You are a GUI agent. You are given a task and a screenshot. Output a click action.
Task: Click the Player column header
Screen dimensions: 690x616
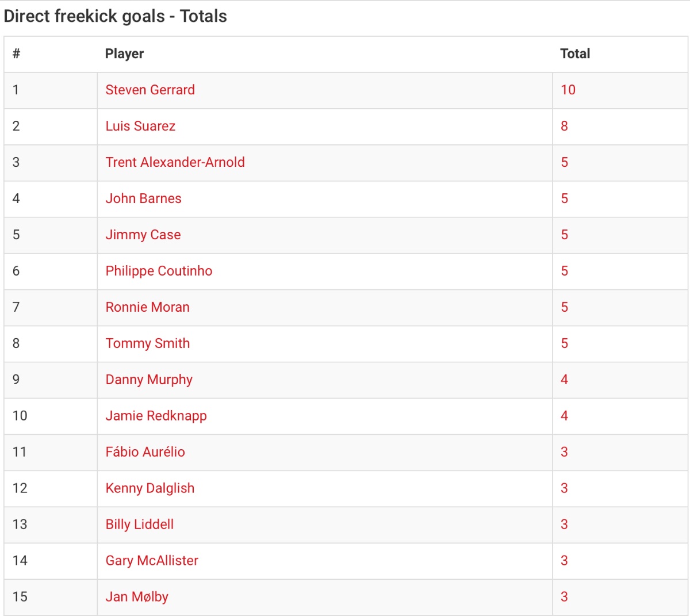(124, 53)
